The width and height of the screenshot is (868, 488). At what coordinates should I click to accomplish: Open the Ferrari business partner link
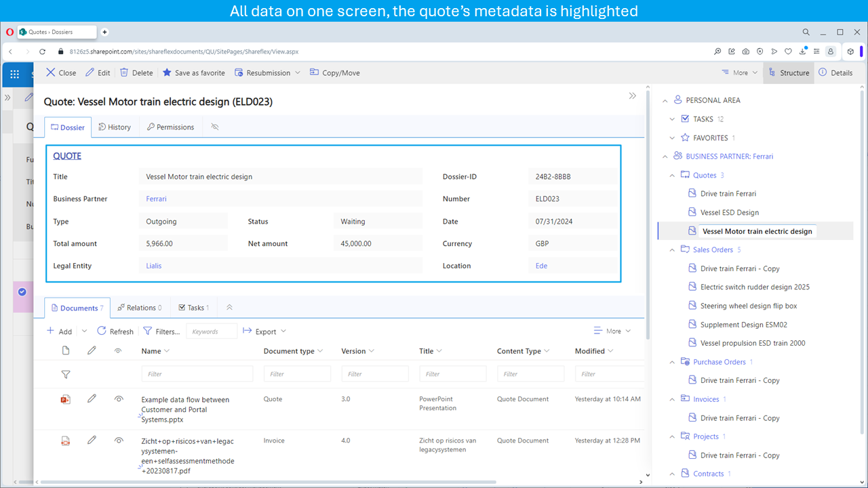tap(156, 199)
